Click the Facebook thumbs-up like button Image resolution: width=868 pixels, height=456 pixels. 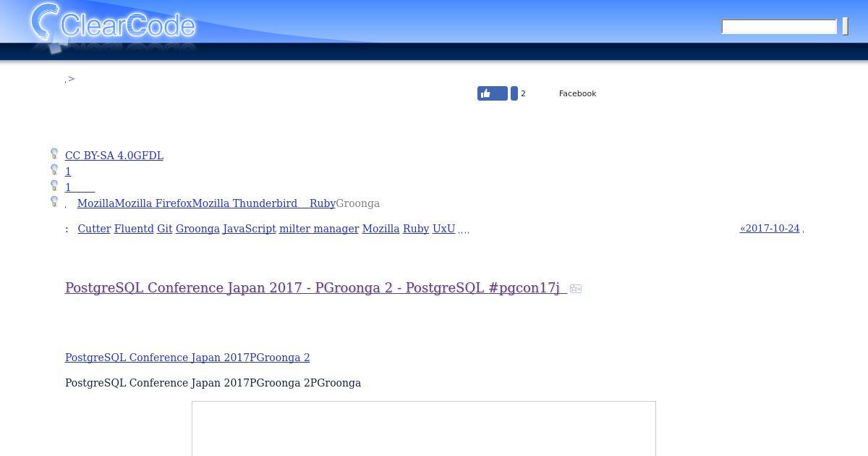point(493,93)
